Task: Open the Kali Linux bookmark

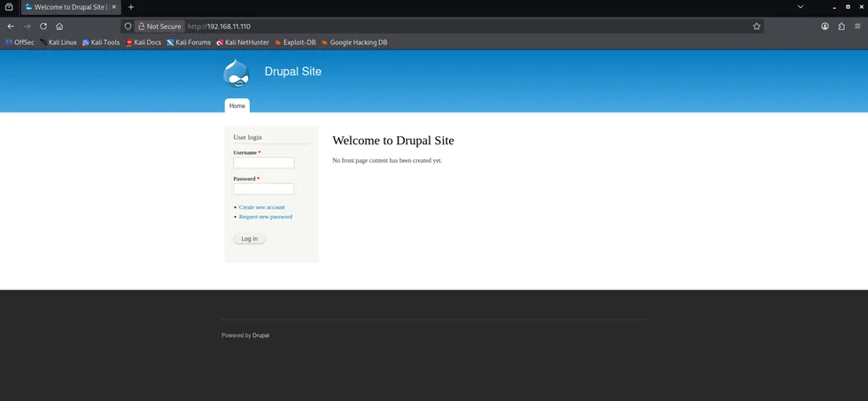Action: (x=58, y=42)
